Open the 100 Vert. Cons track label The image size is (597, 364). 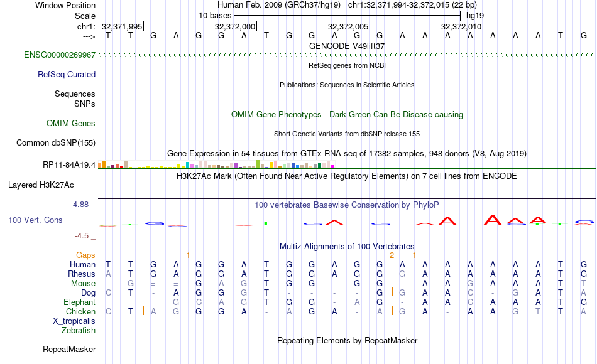coord(35,220)
